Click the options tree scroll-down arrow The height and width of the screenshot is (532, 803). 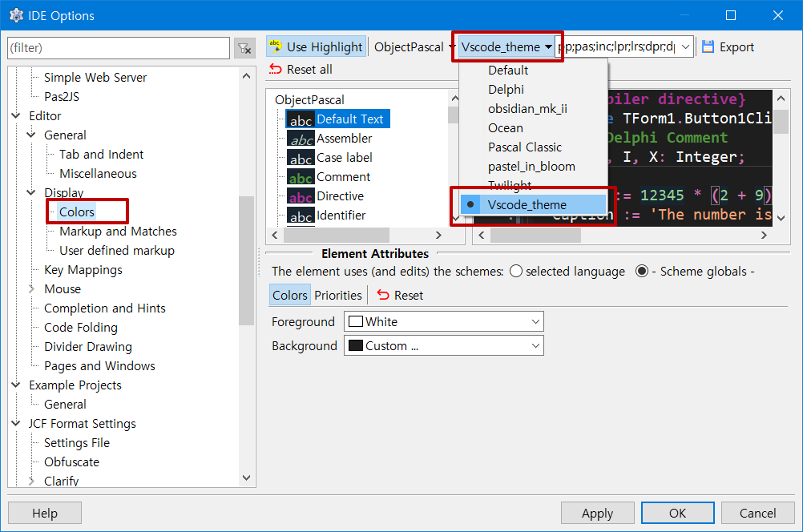pyautogui.click(x=246, y=478)
